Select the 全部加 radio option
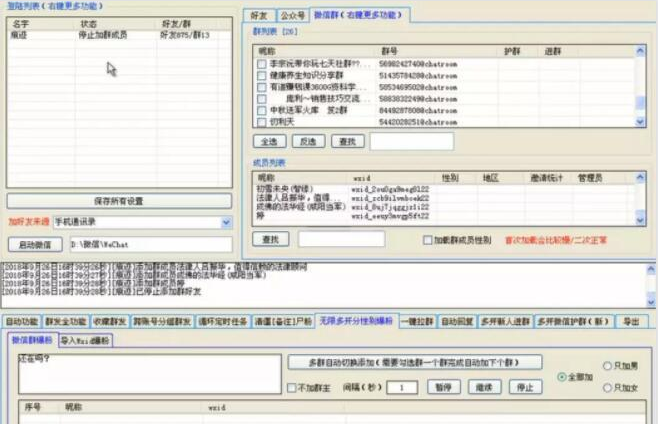 (561, 376)
